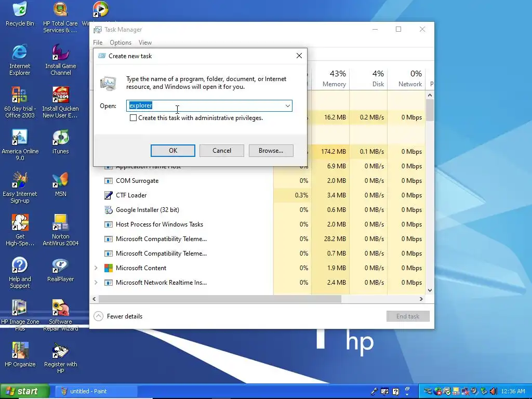
Task: Switch to untitled - Paint taskbar button
Action: [96, 391]
